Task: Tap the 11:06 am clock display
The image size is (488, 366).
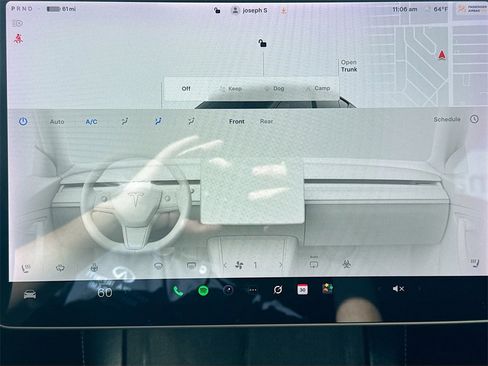Action: [x=405, y=9]
